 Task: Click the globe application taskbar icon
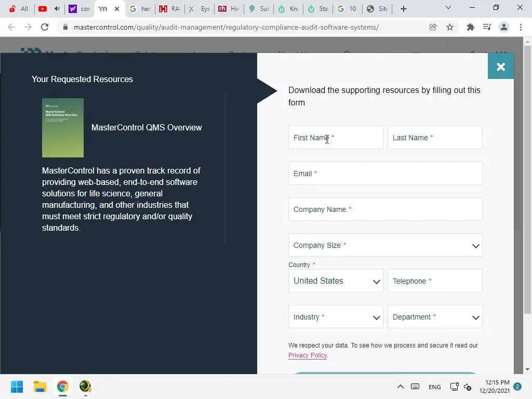(85, 387)
